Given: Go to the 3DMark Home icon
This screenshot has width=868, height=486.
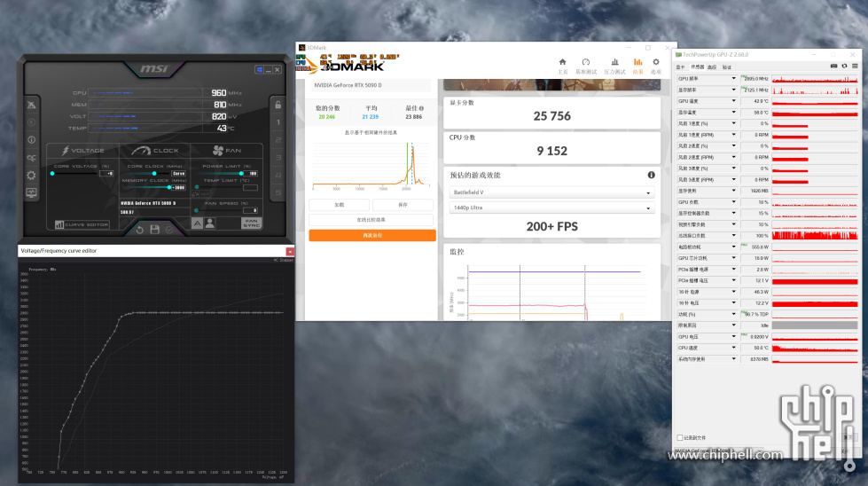Looking at the screenshot, I should point(562,62).
